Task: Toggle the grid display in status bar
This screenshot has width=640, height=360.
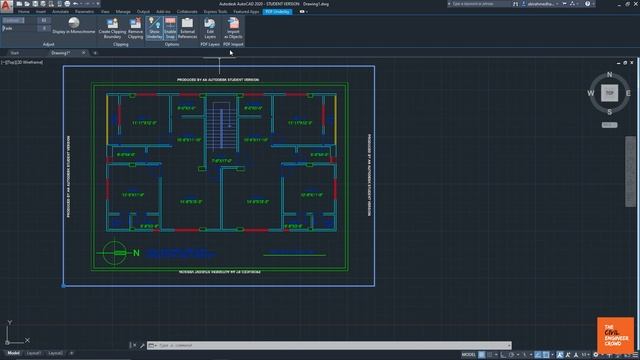Action: coord(482,355)
